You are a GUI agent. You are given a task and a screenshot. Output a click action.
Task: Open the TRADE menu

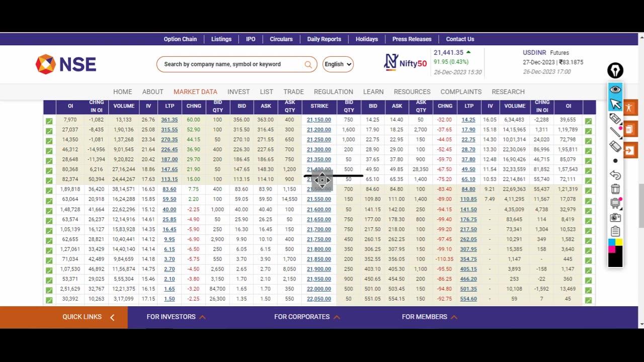293,92
